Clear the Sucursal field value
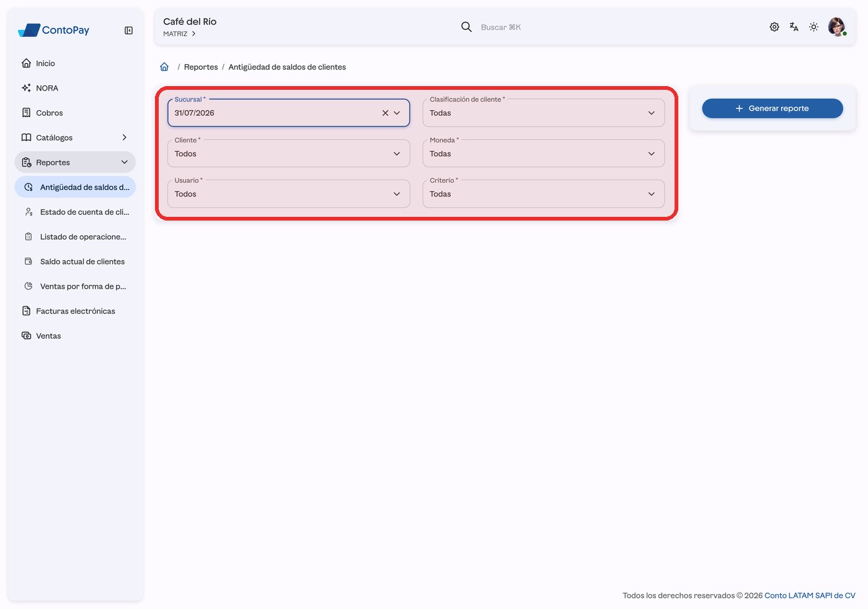 pyautogui.click(x=385, y=113)
